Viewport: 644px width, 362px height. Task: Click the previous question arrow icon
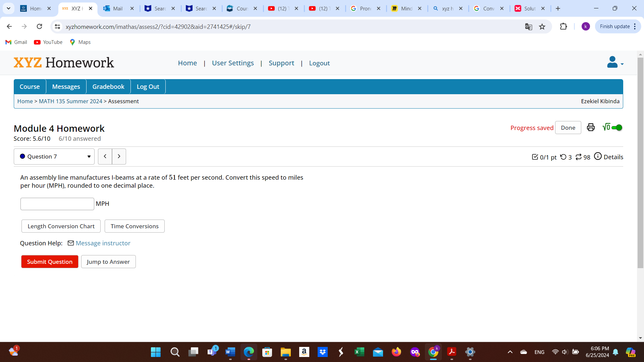point(105,156)
